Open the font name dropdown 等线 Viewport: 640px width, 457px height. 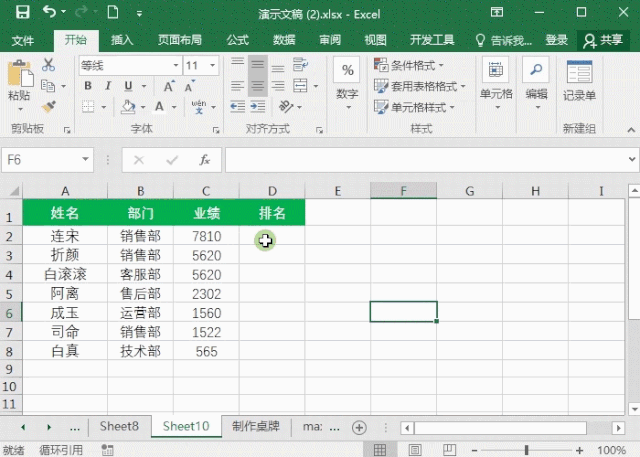[176, 65]
